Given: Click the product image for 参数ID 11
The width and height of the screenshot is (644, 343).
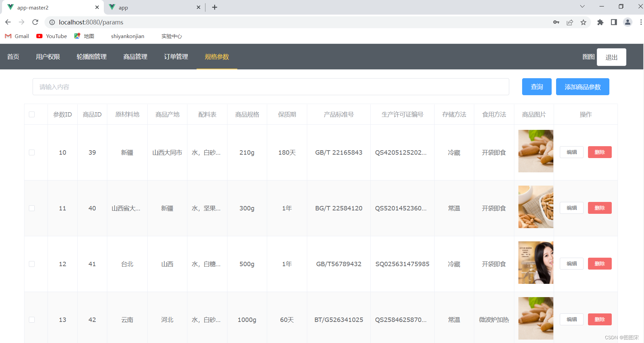Looking at the screenshot, I should pos(536,207).
